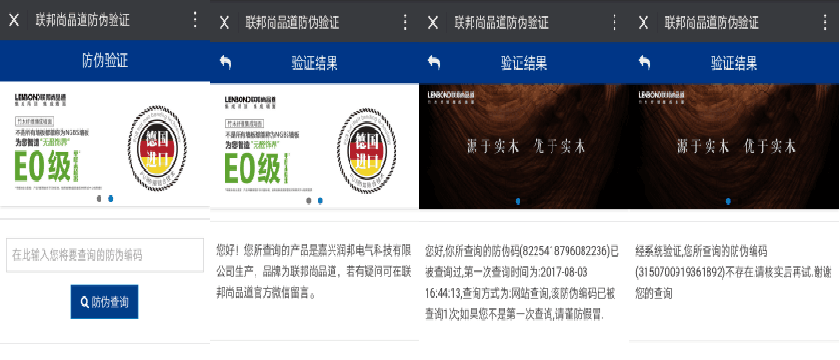Select the blue carousel dot on the third screen wood banner
Image resolution: width=840 pixels, height=360 pixels.
(518, 201)
